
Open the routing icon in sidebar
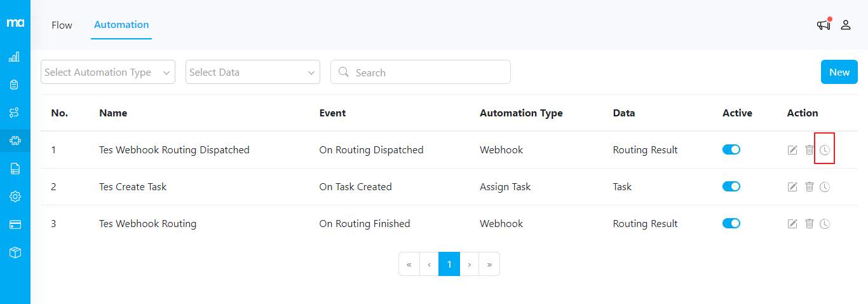15,113
